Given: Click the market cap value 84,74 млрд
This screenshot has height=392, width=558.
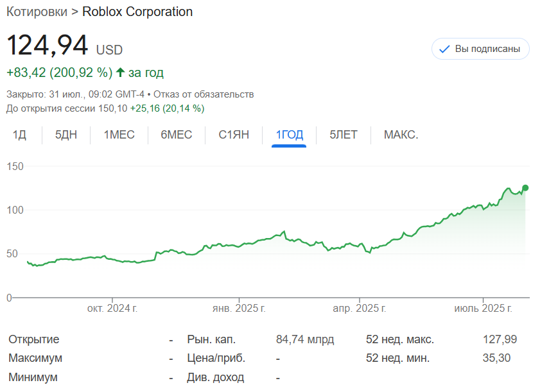Looking at the screenshot, I should tap(305, 339).
